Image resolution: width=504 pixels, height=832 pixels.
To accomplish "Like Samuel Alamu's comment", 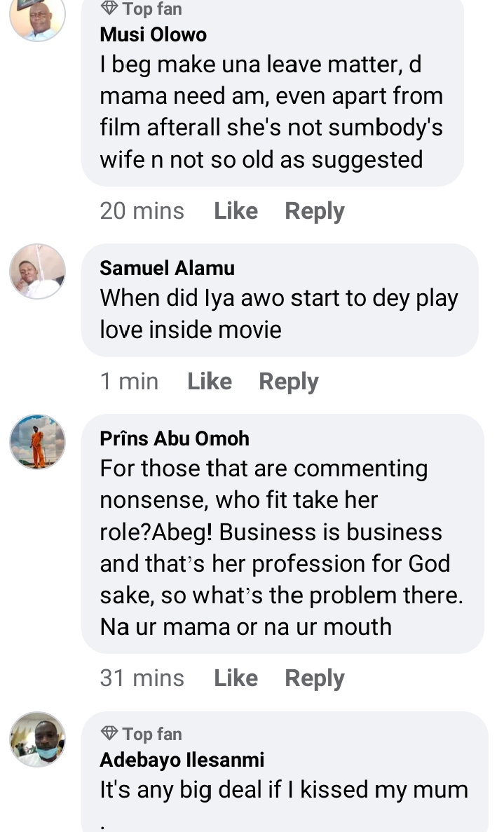I will pyautogui.click(x=210, y=382).
